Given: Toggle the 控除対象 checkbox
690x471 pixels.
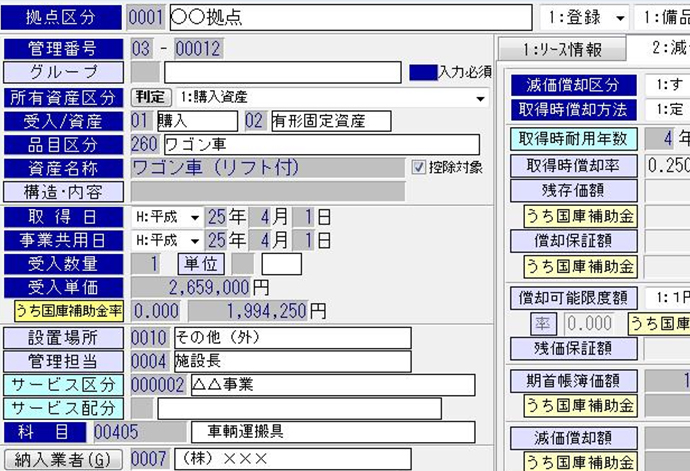Looking at the screenshot, I should pyautogui.click(x=419, y=167).
